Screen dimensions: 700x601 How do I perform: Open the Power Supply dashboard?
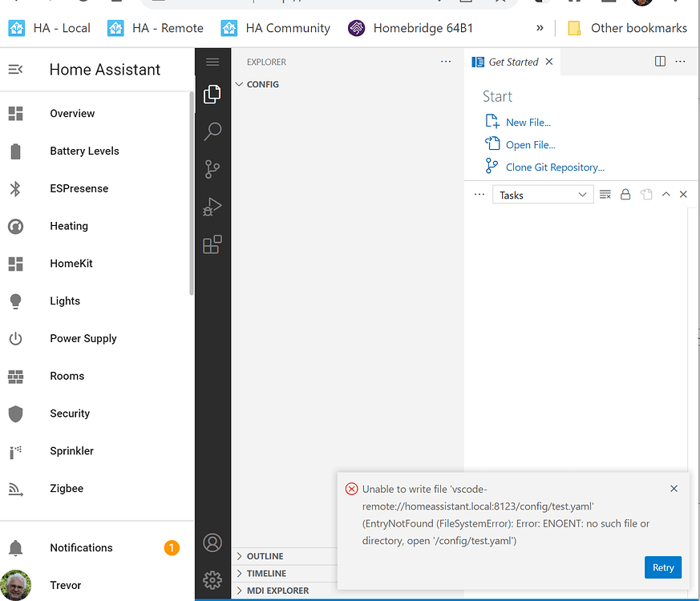tap(97, 338)
